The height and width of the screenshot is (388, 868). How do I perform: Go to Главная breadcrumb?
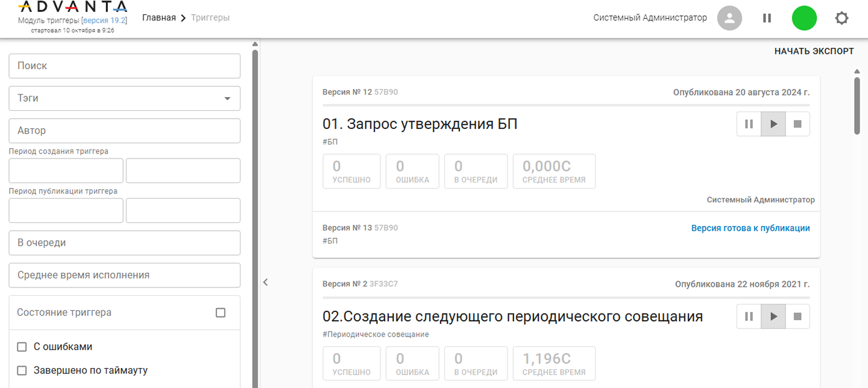click(x=159, y=17)
